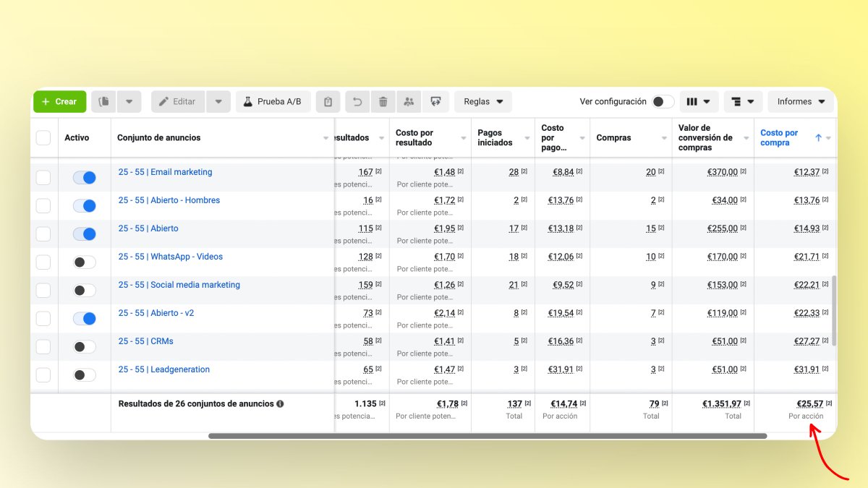Open the Reglas dropdown
The image size is (868, 488).
click(x=483, y=102)
